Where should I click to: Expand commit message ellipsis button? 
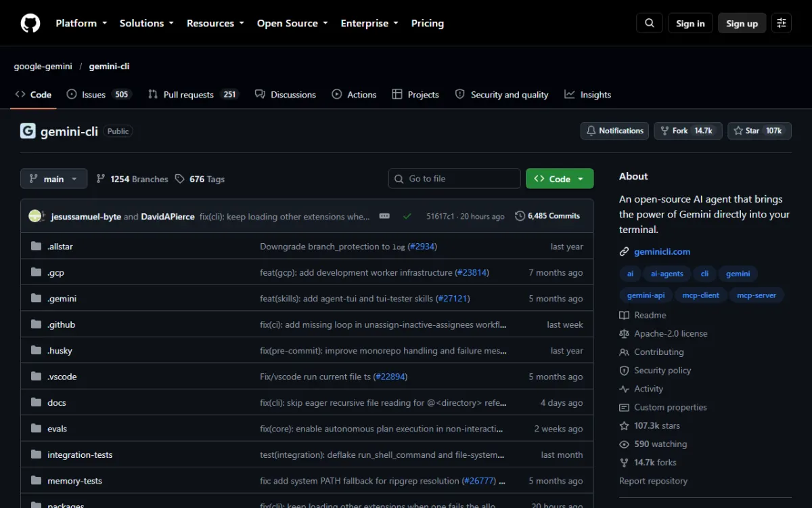point(384,216)
